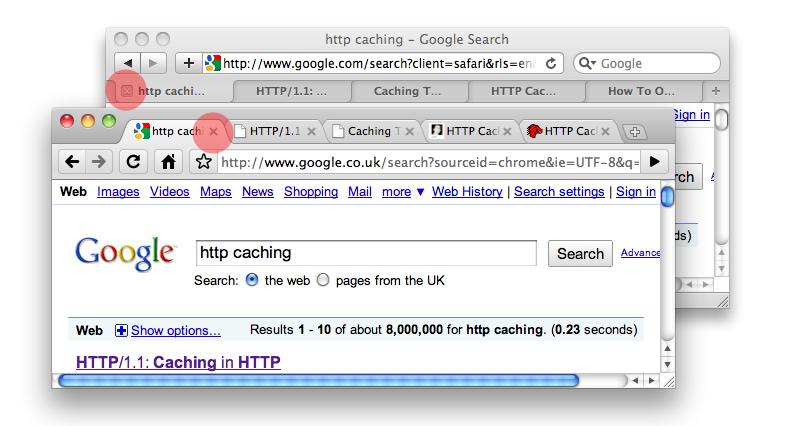Switch to the 'HTTP/1.1' Chrome tab
The height and width of the screenshot is (426, 789).
[x=274, y=131]
